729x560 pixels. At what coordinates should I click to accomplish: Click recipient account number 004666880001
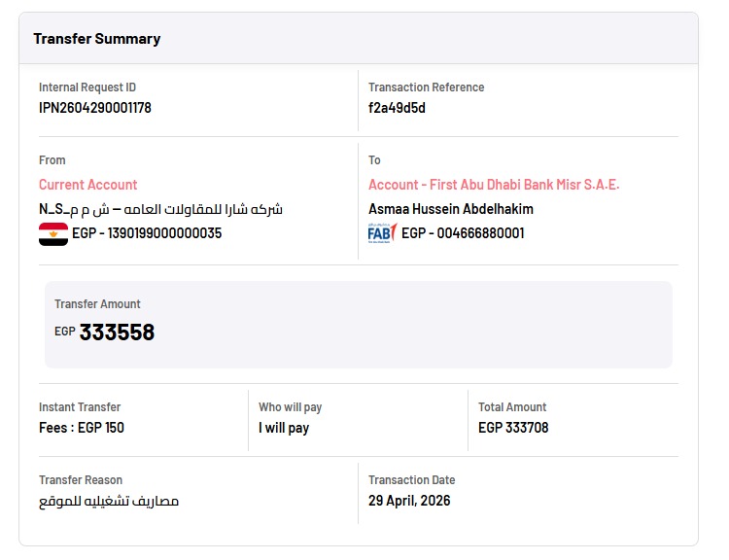coord(481,233)
